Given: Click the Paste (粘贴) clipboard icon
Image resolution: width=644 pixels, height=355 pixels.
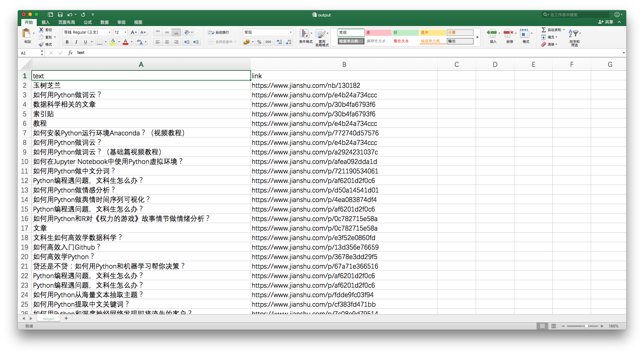Looking at the screenshot, I should (27, 33).
